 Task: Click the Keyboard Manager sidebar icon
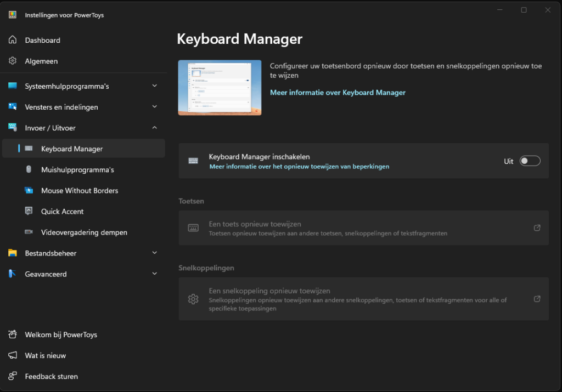tap(29, 148)
